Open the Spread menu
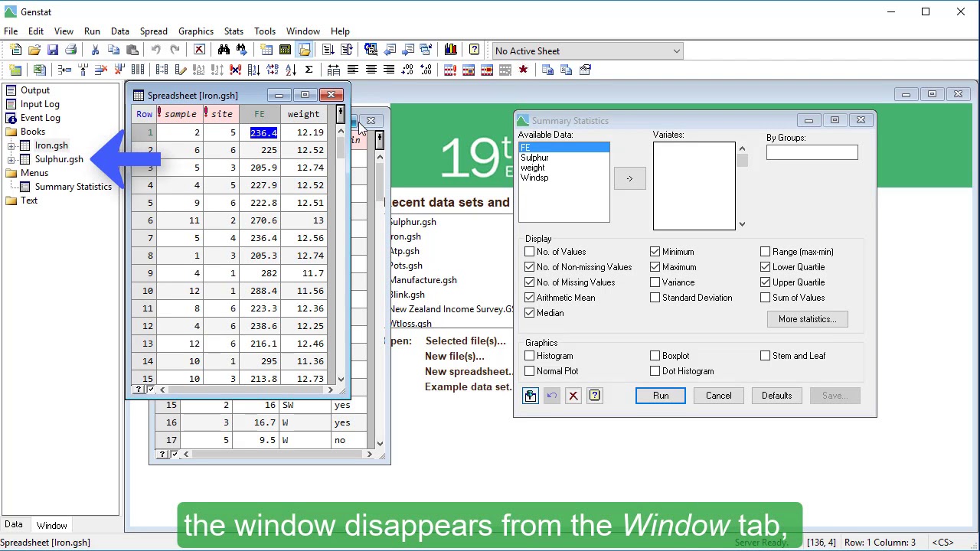The width and height of the screenshot is (980, 551). tap(153, 31)
